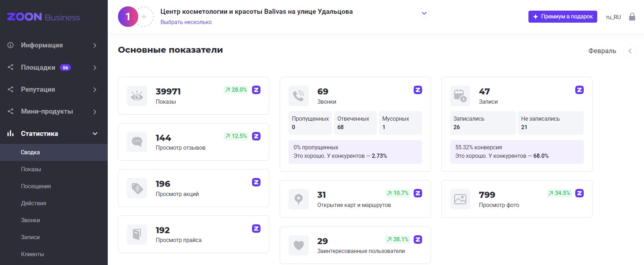
Task: Click the picture icon on Просмотр фото
Action: [x=460, y=199]
